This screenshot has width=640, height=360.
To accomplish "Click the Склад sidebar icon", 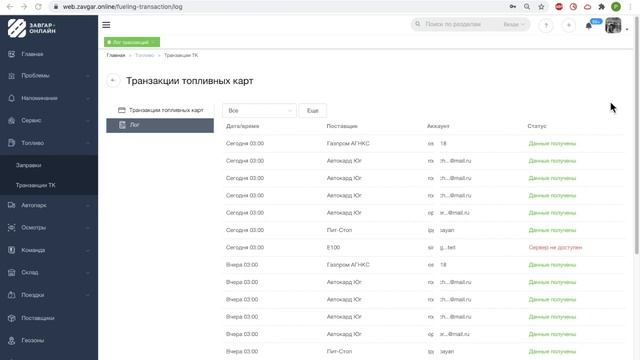I will [x=11, y=272].
